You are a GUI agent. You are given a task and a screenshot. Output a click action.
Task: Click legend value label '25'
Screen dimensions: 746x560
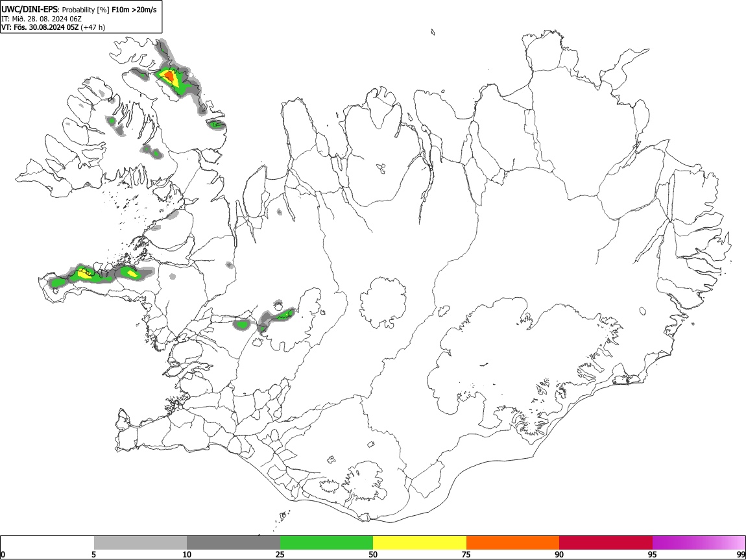pyautogui.click(x=280, y=555)
